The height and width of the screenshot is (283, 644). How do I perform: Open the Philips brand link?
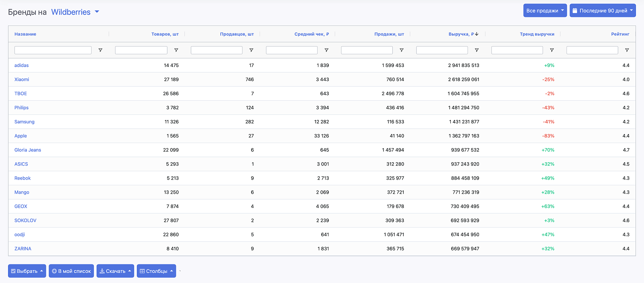pos(21,107)
